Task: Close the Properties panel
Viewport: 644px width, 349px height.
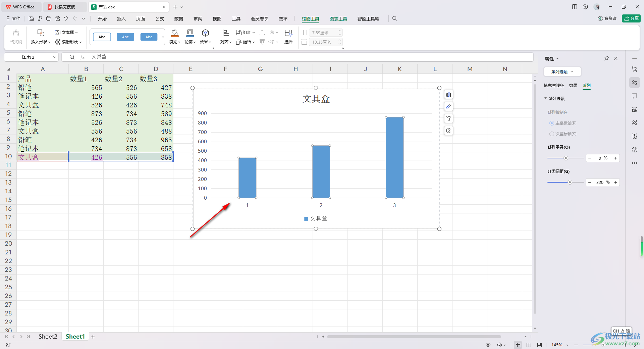Action: tap(616, 58)
